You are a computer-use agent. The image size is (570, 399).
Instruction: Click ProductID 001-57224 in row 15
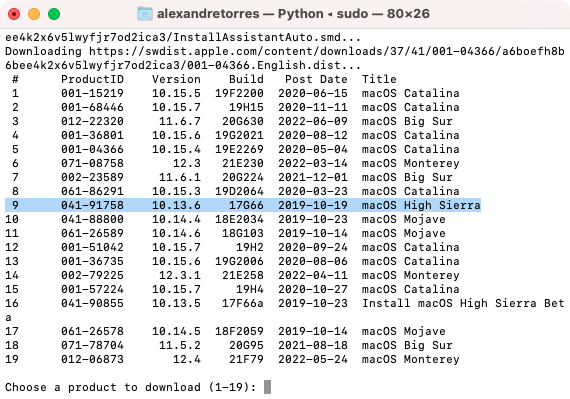(x=92, y=289)
